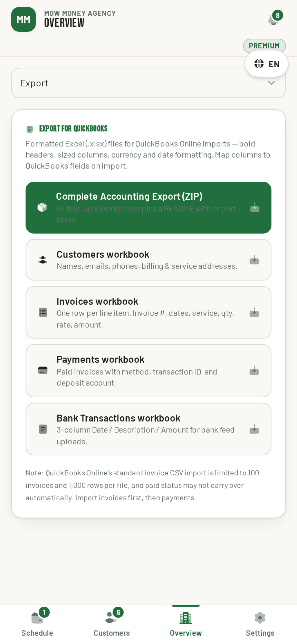The image size is (297, 644).
Task: Click 'Paid invoices with method, transaction ID' description
Action: (137, 377)
